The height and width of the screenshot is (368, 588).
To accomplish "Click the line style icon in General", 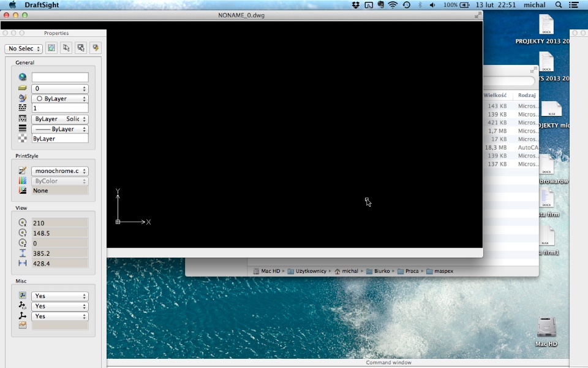I will pyautogui.click(x=23, y=118).
